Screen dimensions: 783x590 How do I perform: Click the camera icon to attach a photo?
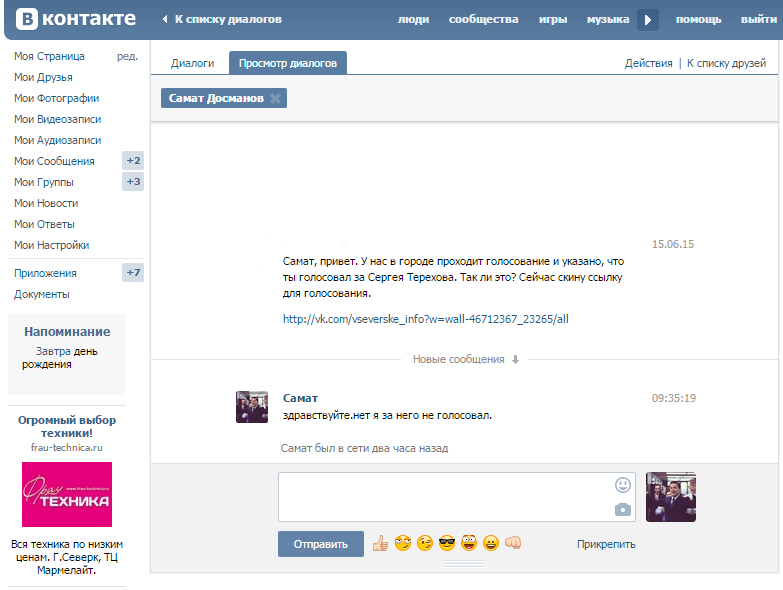pos(623,510)
